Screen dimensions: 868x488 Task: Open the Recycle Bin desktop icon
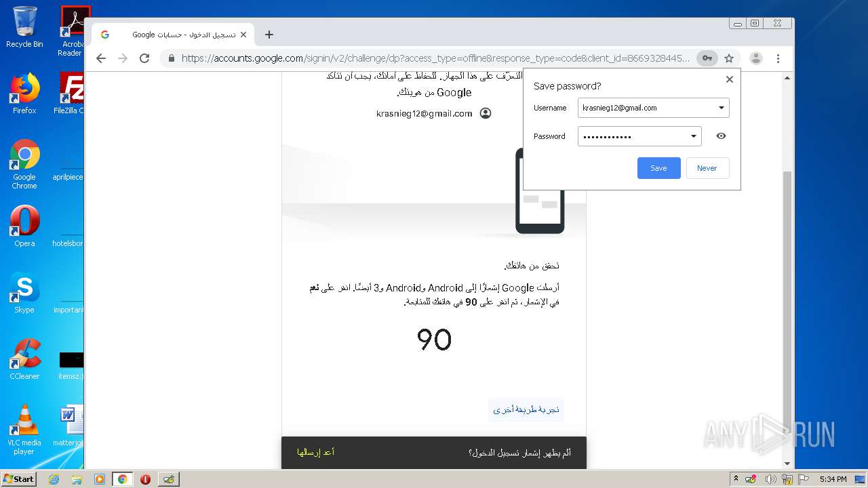point(24,27)
